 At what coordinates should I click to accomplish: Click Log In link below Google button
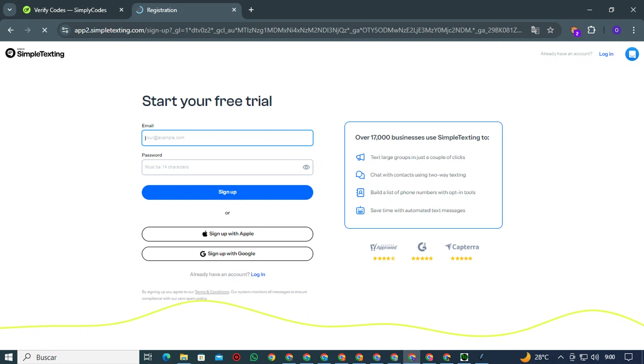point(258,275)
